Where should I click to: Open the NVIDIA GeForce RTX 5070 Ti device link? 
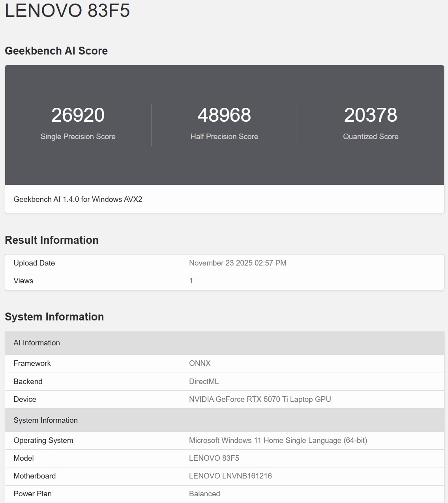(259, 399)
